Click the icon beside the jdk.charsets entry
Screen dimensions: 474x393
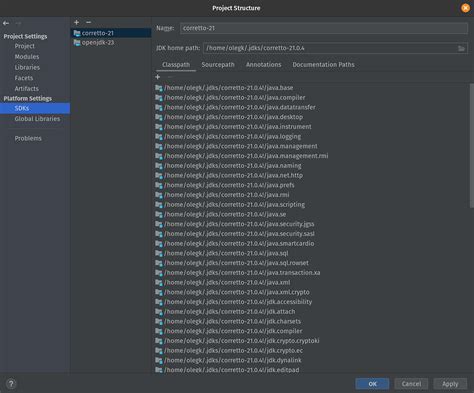[x=159, y=321]
